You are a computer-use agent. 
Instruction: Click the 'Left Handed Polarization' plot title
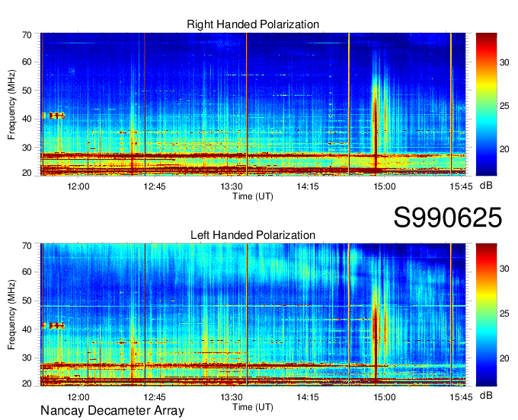(253, 235)
